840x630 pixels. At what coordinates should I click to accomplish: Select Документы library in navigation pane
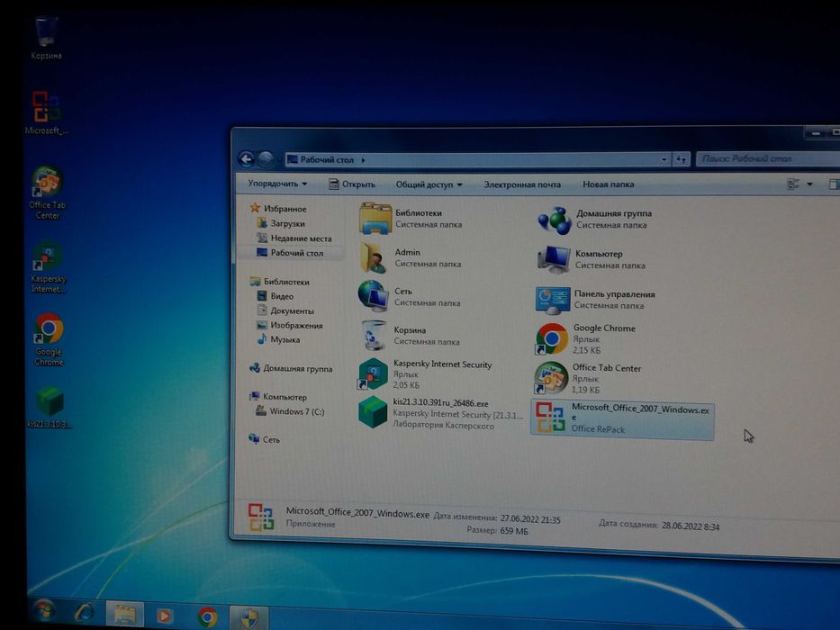tap(285, 310)
